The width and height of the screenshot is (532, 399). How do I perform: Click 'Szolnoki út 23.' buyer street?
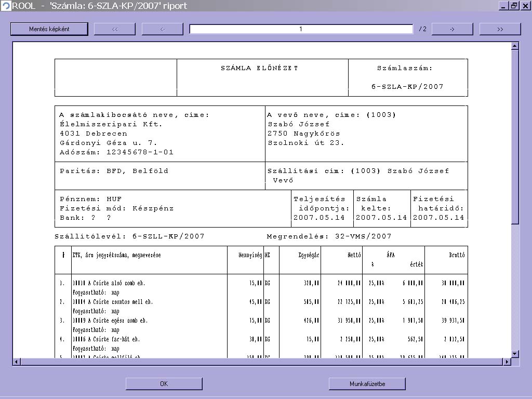(x=306, y=143)
